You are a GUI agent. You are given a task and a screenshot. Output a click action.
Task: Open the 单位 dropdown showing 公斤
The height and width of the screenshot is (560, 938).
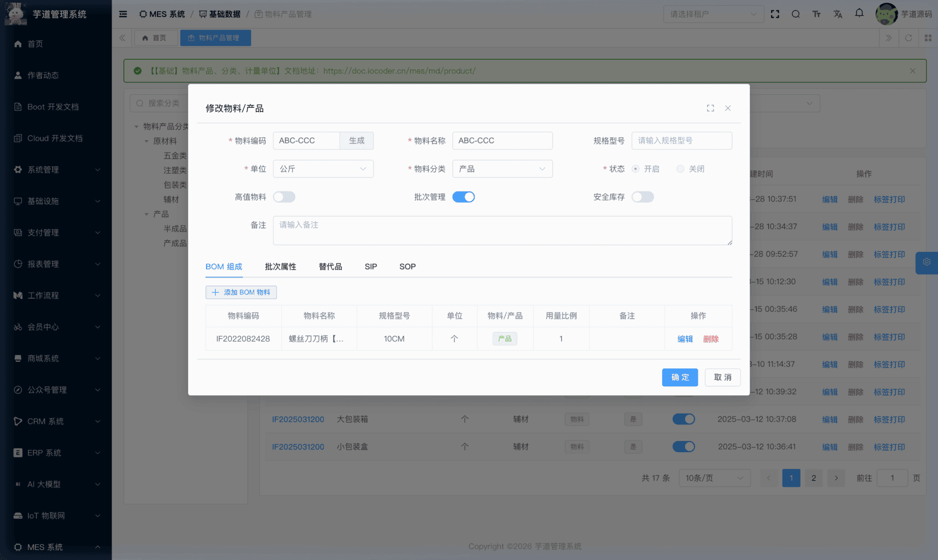pos(323,169)
